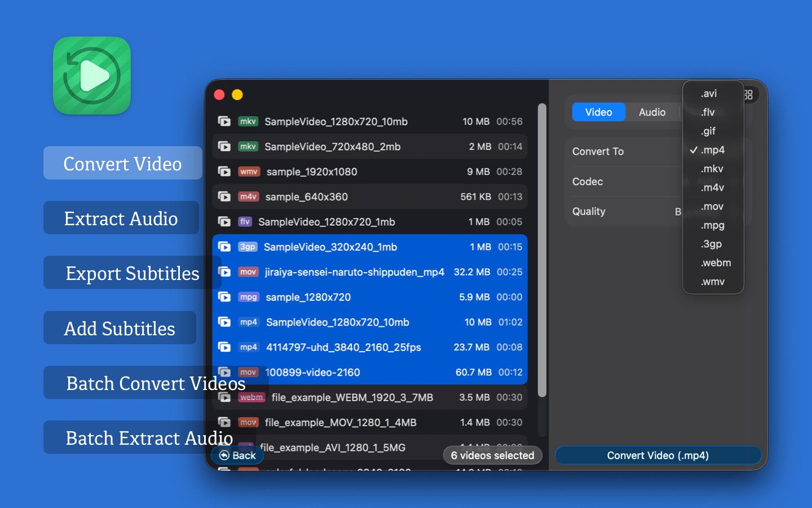812x508 pixels.
Task: Click the file list vertical scrollbar
Action: point(542,248)
